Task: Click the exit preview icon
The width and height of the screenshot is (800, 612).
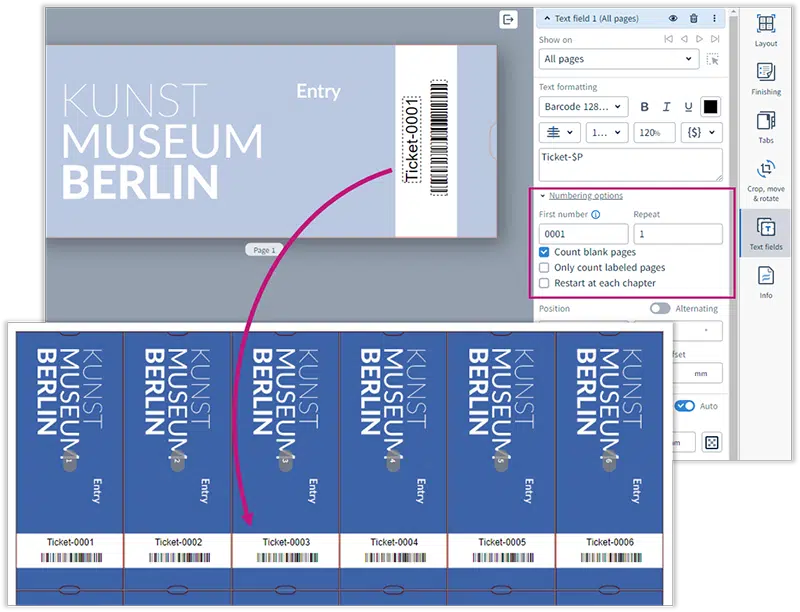Action: tap(508, 20)
